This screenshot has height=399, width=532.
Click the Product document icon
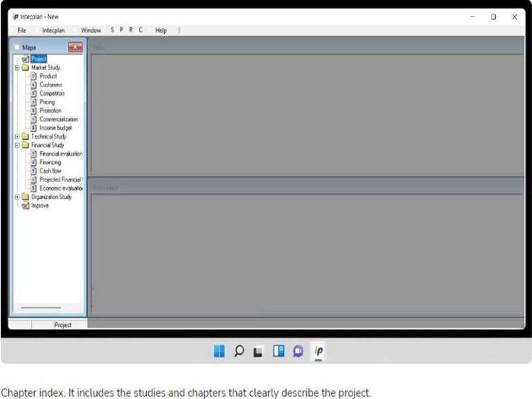click(x=33, y=76)
